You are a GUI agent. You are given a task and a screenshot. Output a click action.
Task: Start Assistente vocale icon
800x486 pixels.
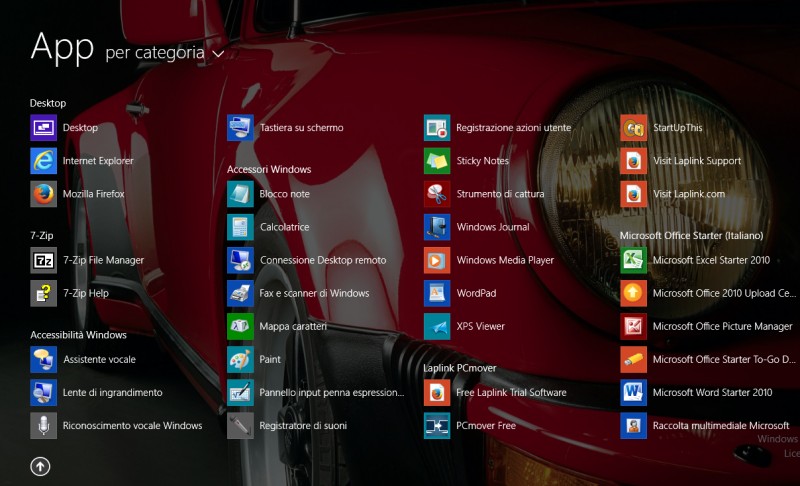point(43,360)
